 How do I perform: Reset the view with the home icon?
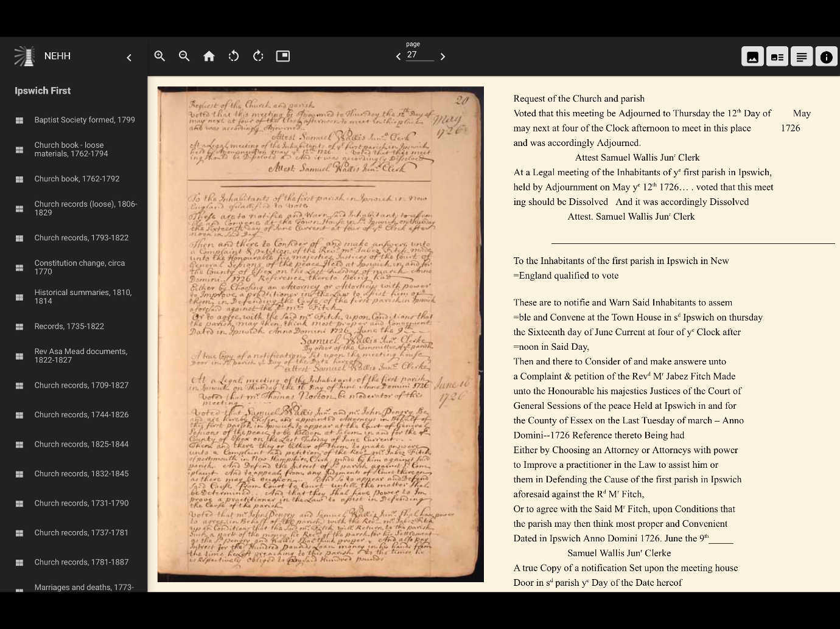[209, 56]
